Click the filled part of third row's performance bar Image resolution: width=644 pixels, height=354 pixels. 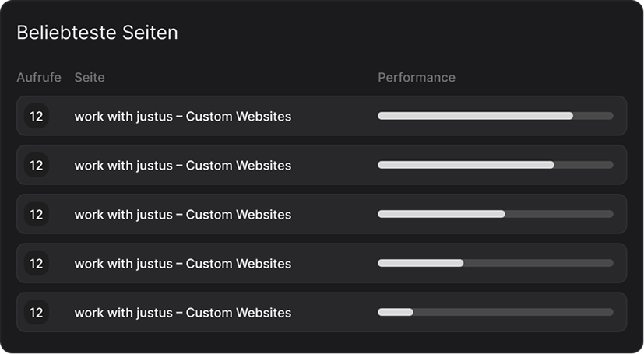click(441, 214)
